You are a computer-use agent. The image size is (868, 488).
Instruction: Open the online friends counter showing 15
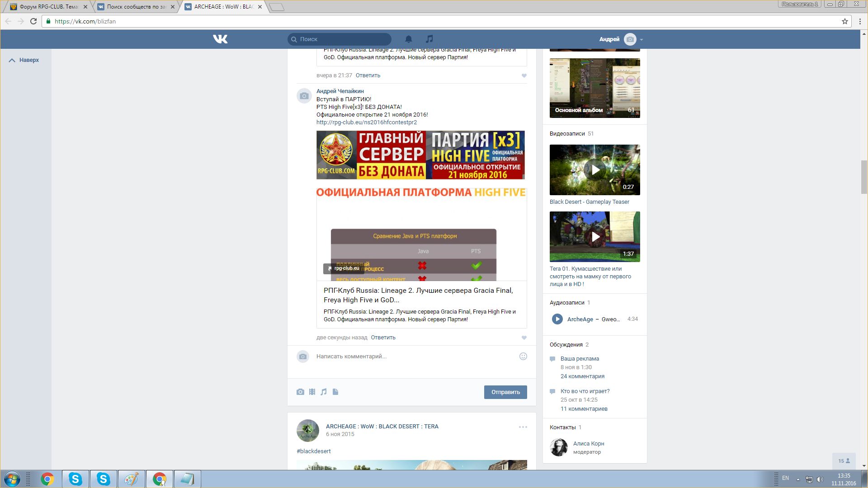pos(844,461)
